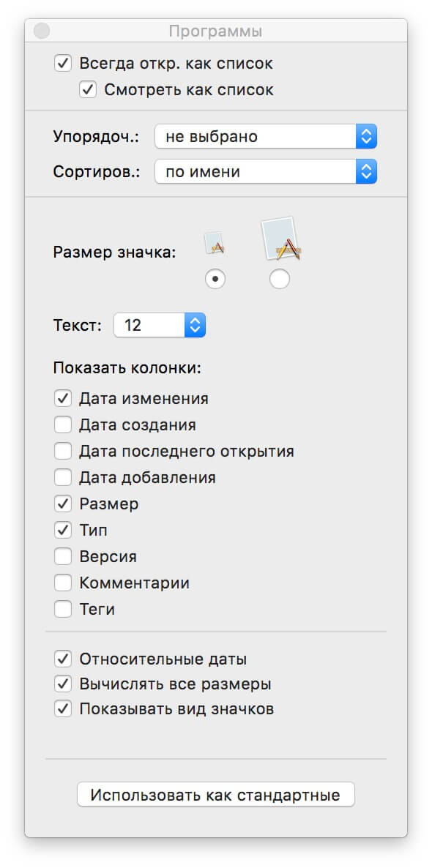Uncheck the Дата изменения column
Image resolution: width=432 pixels, height=868 pixels.
pyautogui.click(x=63, y=399)
